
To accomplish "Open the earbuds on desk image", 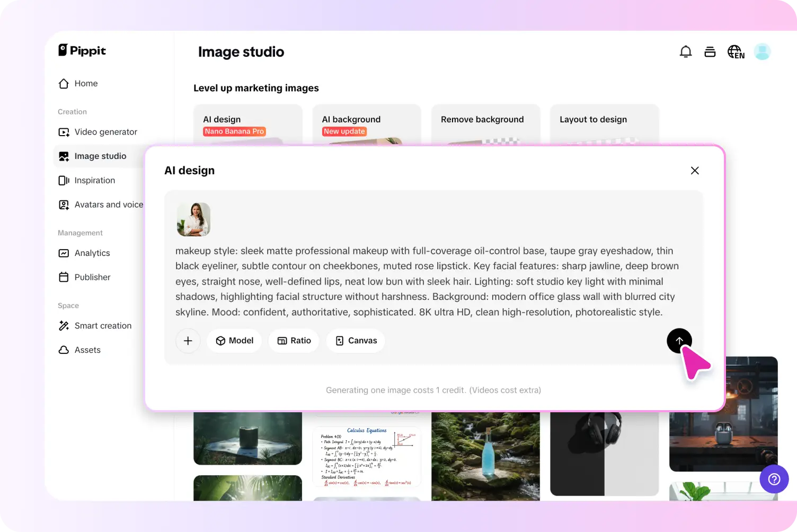I will tap(723, 414).
